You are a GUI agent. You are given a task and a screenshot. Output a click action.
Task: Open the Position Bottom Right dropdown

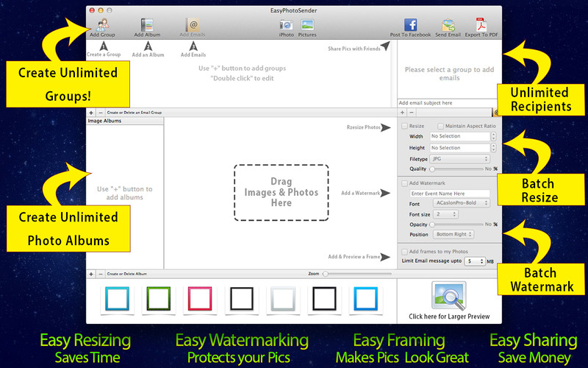[x=453, y=234]
